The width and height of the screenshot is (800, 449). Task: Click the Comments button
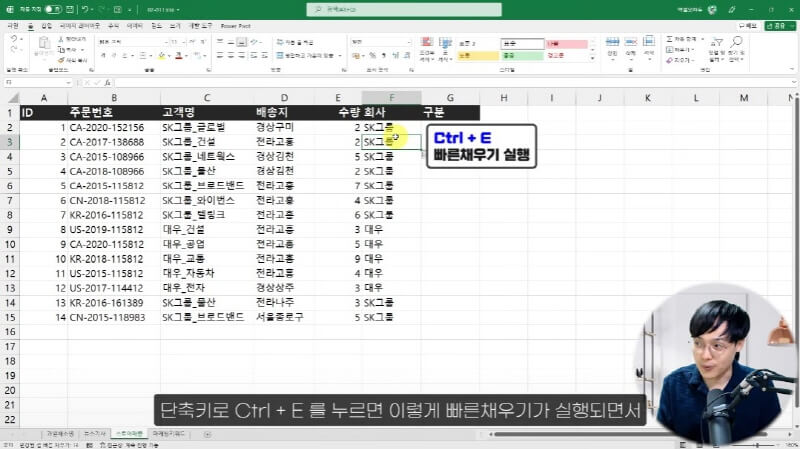coord(748,26)
